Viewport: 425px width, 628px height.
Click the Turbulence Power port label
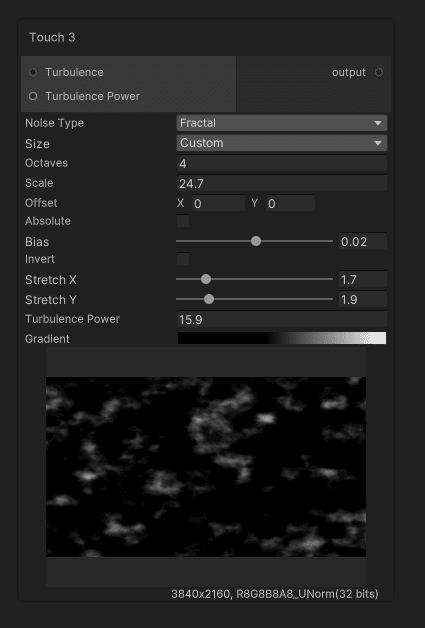pyautogui.click(x=93, y=96)
